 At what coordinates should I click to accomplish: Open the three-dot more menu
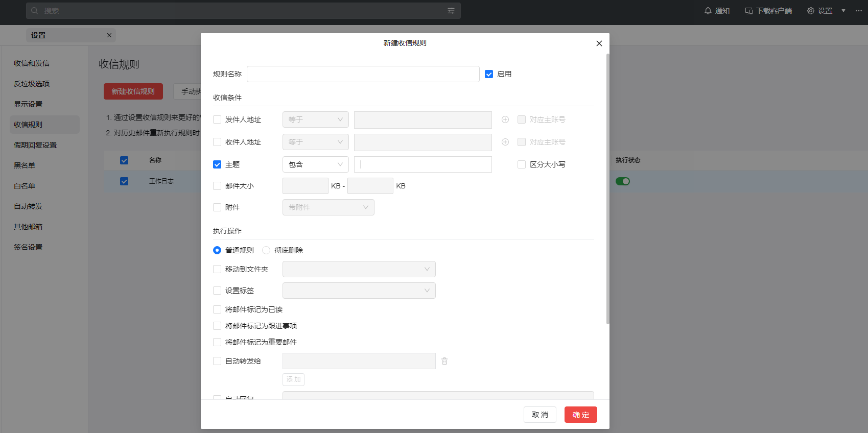coord(858,11)
